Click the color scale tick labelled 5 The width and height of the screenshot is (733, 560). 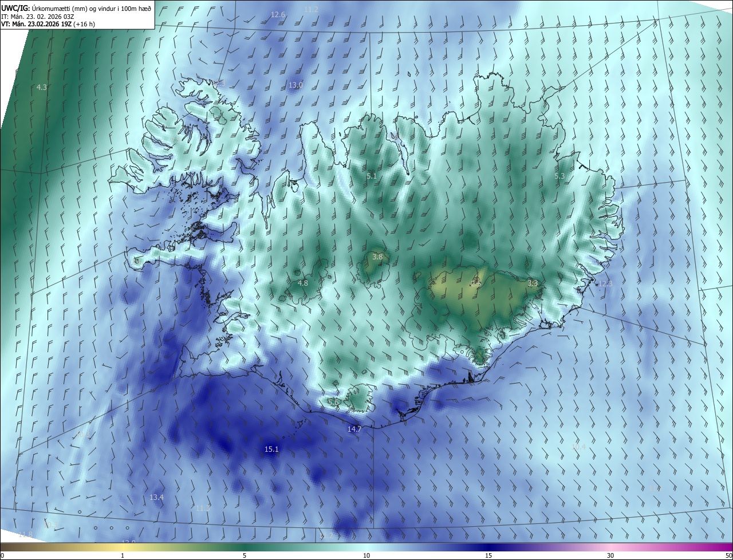(x=245, y=555)
